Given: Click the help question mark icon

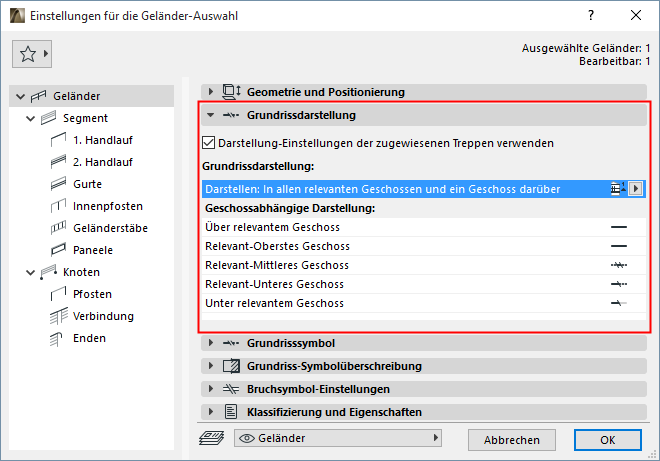Looking at the screenshot, I should point(590,15).
